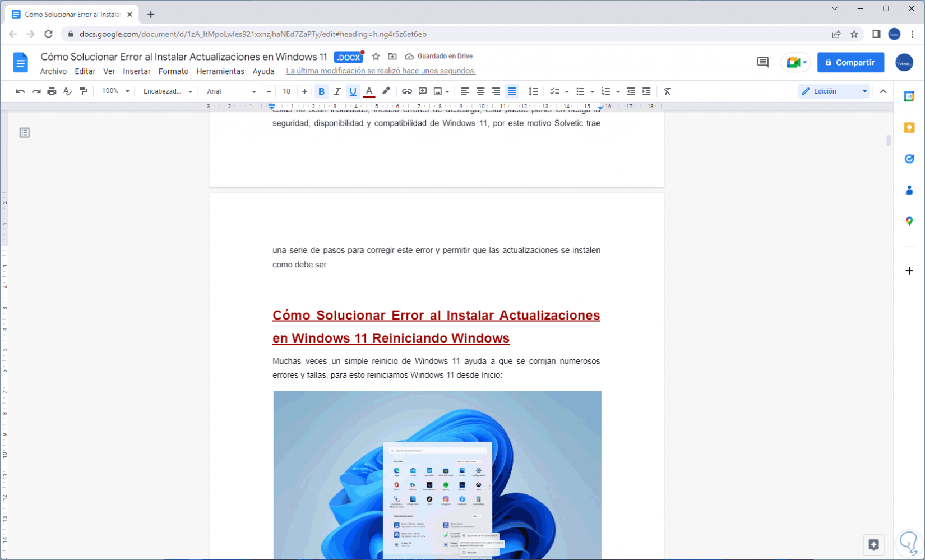
Task: Open Google Keep in the side panel
Action: point(909,128)
